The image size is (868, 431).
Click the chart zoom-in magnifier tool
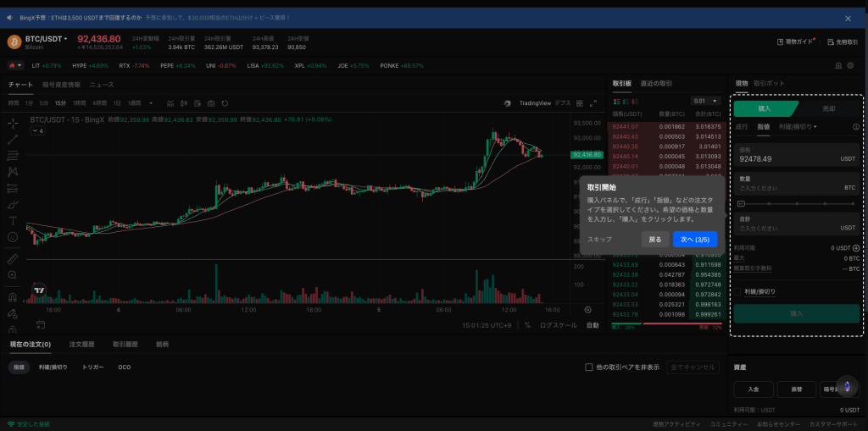pyautogui.click(x=13, y=275)
